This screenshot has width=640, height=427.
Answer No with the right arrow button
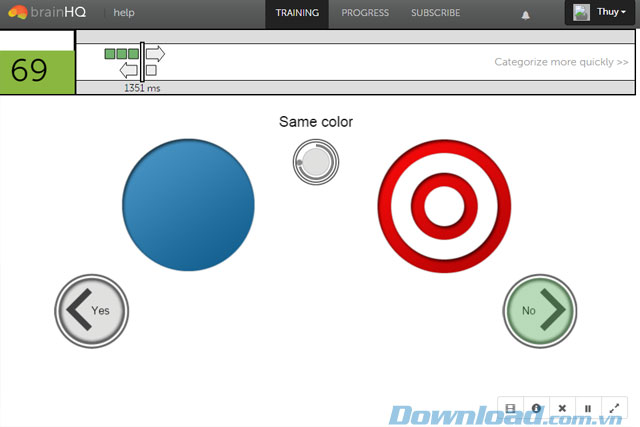pyautogui.click(x=540, y=311)
